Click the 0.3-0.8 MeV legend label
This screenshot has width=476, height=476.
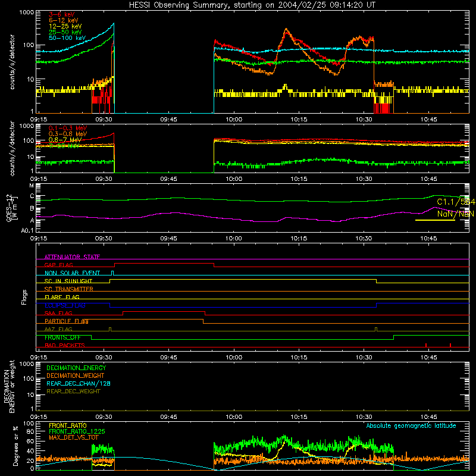(68, 134)
